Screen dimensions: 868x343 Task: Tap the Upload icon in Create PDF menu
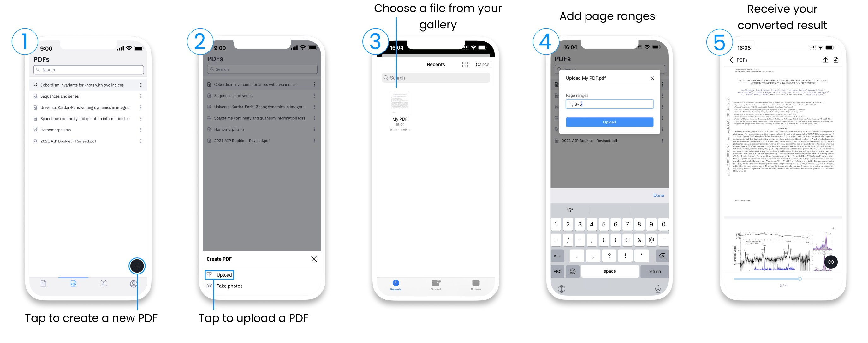click(x=209, y=274)
